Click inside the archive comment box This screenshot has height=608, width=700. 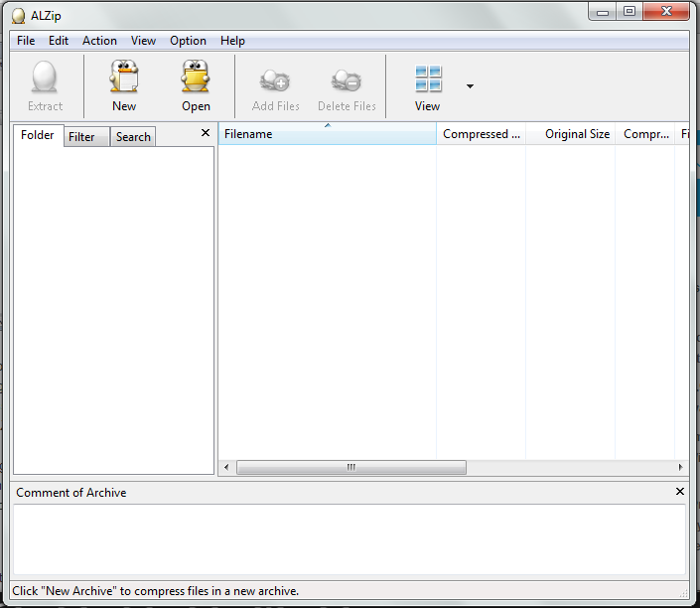pyautogui.click(x=350, y=539)
